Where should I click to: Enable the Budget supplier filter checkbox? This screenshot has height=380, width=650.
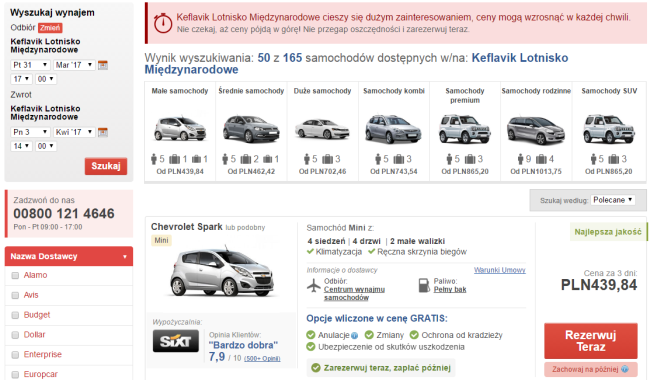point(15,315)
